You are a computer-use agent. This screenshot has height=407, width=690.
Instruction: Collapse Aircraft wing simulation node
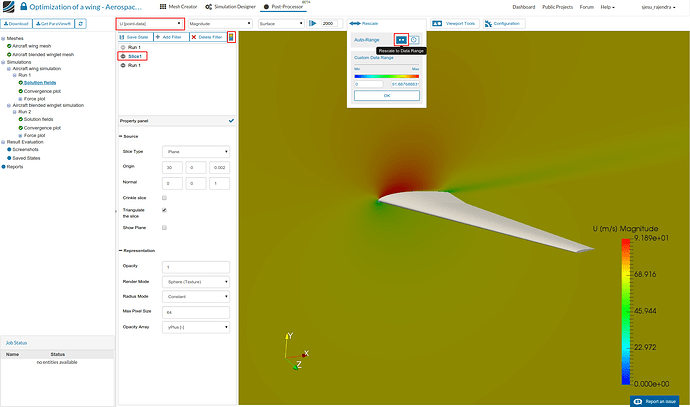coord(9,69)
